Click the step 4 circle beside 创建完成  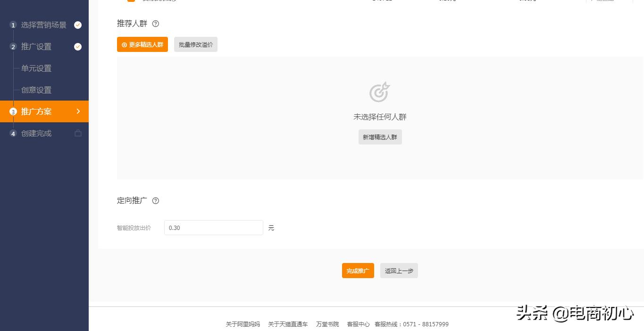pyautogui.click(x=13, y=133)
